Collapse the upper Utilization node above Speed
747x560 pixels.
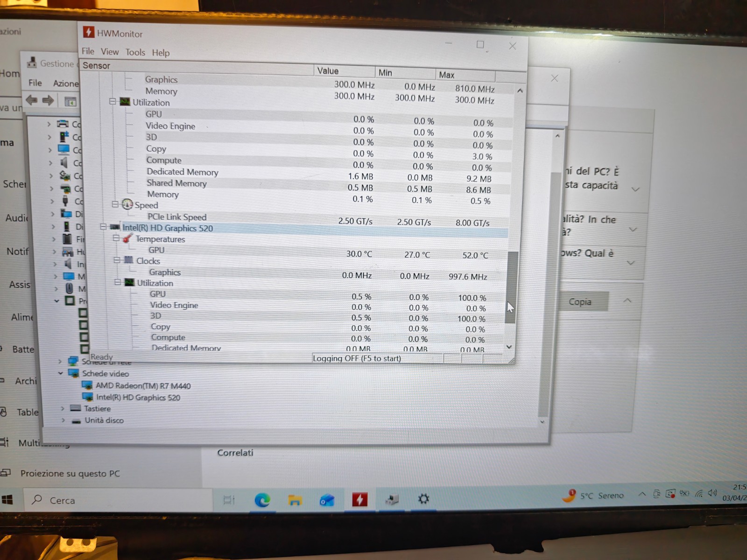(113, 101)
